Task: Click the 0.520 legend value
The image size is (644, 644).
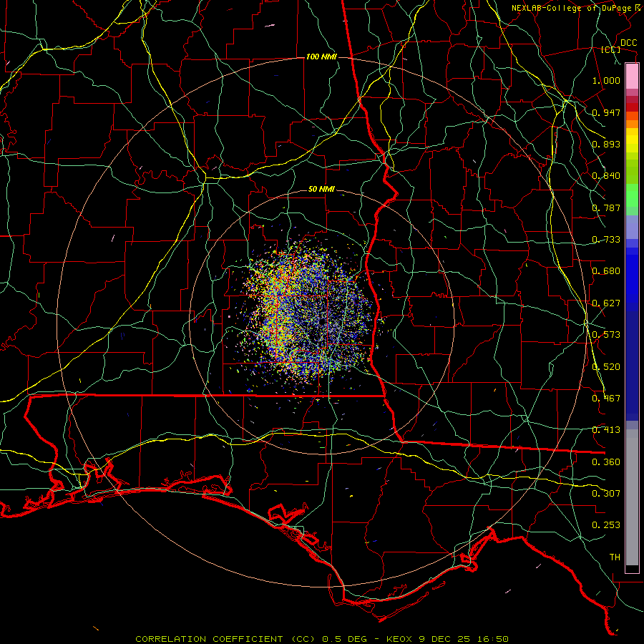Action: tap(606, 367)
